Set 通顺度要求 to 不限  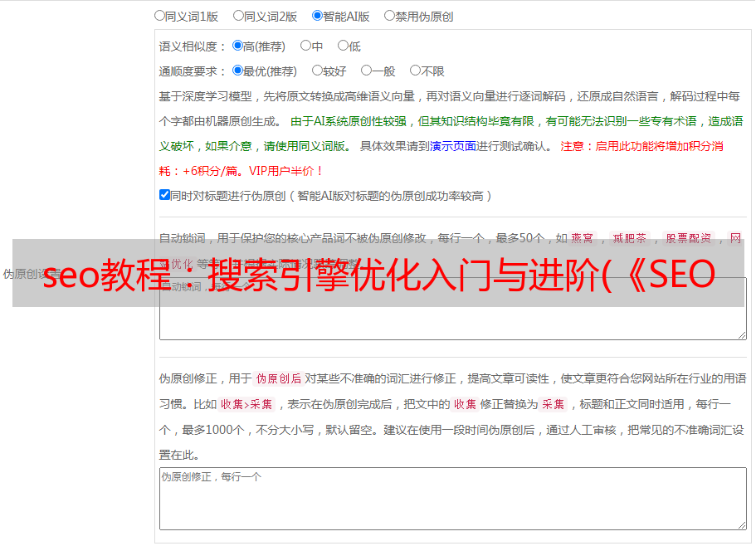tap(415, 71)
